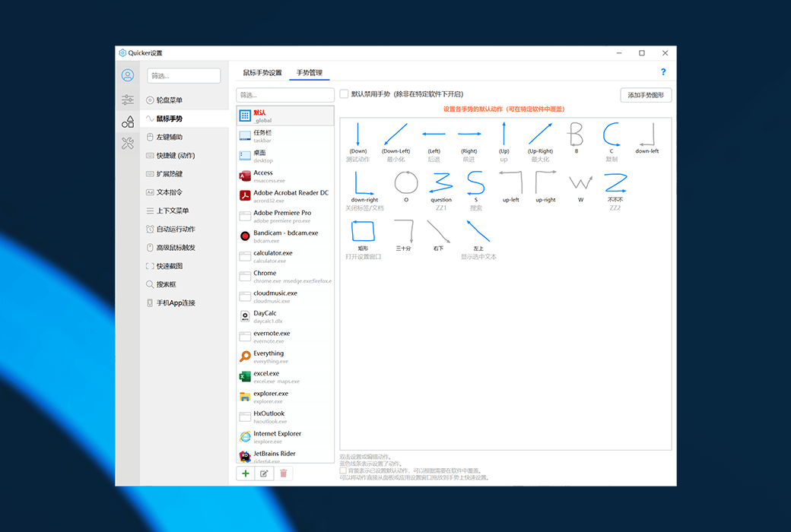791x532 pixels.
Task: Open 高级鼠标触发 in sidebar
Action: point(184,247)
